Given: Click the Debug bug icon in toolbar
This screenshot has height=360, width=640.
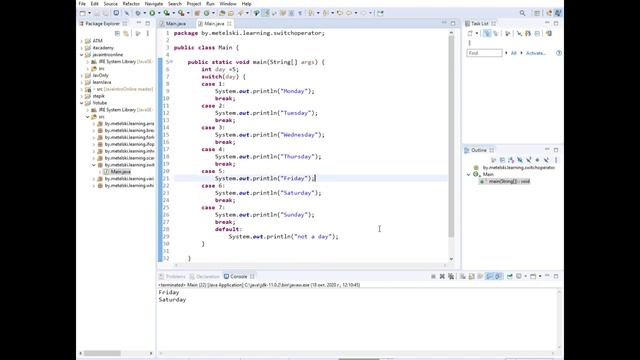Looking at the screenshot, I should tap(138, 13).
